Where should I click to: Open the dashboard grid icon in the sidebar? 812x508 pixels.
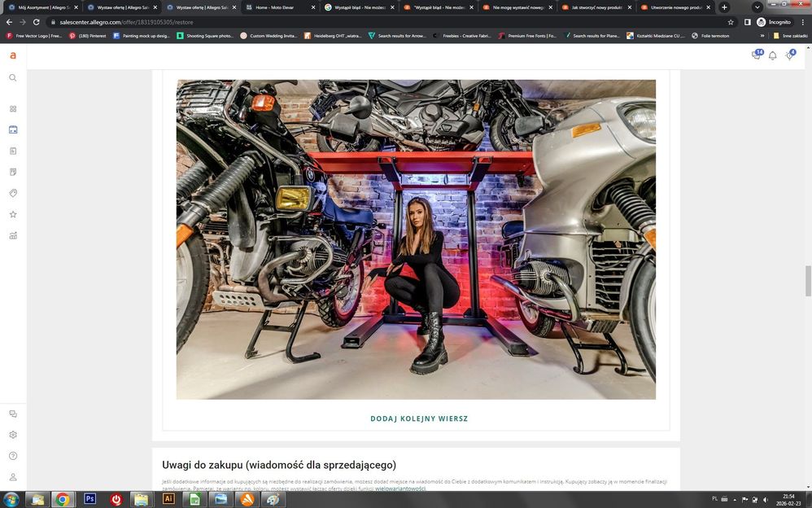click(x=13, y=109)
